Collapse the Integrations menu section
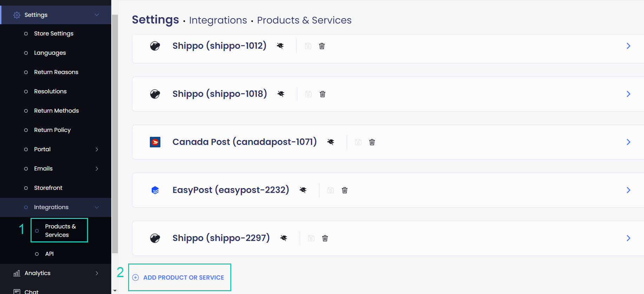 [97, 207]
